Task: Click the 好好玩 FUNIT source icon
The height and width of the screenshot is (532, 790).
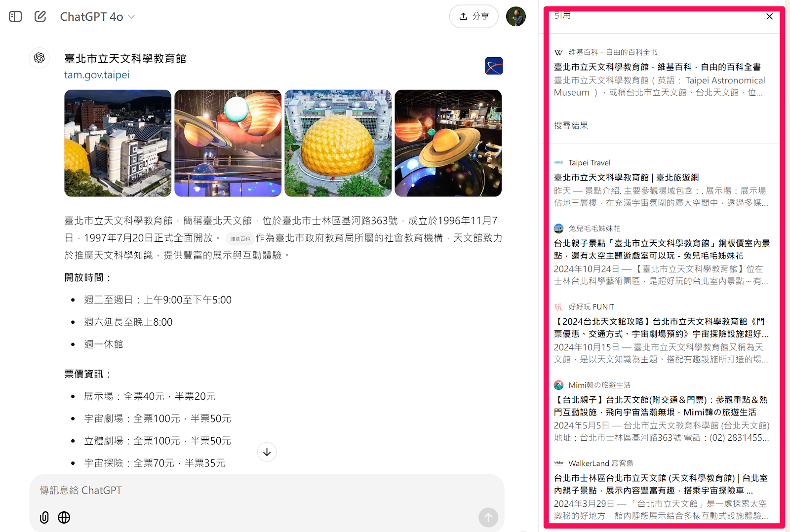Action: [x=558, y=307]
